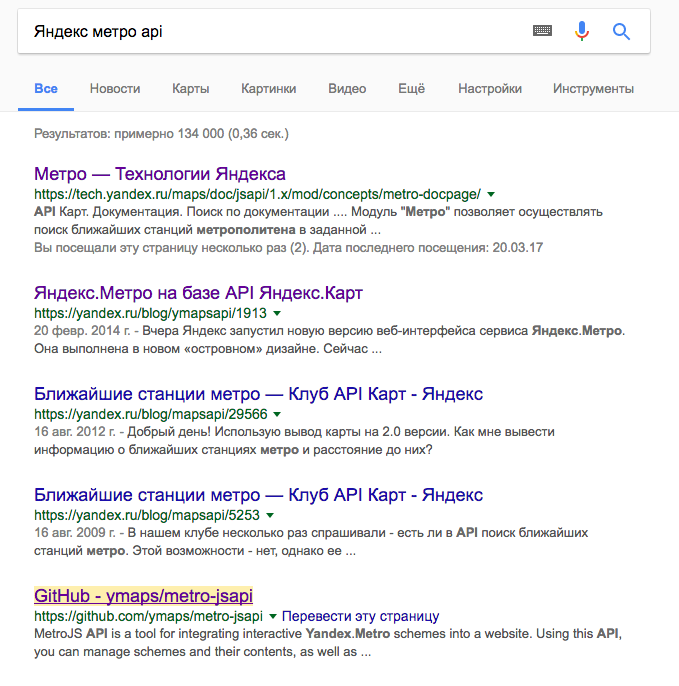Open 'GitHub - ymaps/metro-jsapi' result
The image size is (679, 686).
(x=144, y=596)
